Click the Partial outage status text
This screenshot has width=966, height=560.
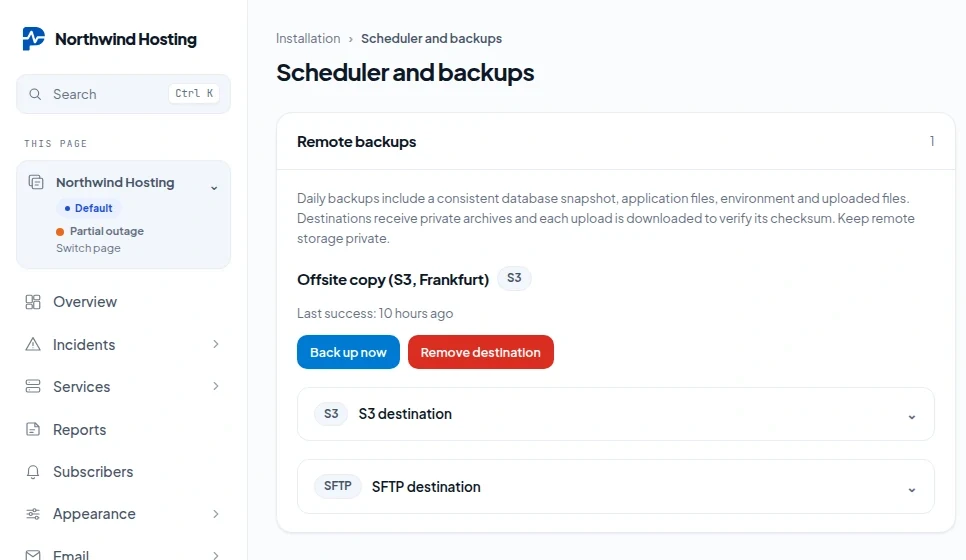(x=107, y=231)
